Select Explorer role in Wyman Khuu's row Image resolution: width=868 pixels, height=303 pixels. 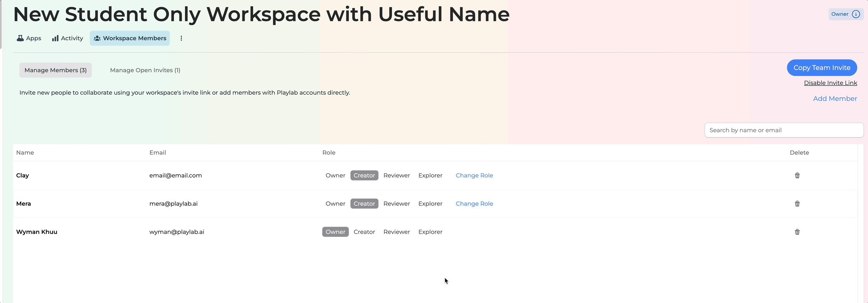[x=430, y=232]
